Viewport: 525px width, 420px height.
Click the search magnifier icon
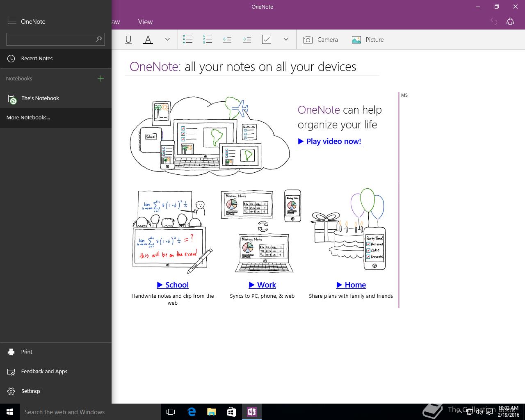point(98,39)
